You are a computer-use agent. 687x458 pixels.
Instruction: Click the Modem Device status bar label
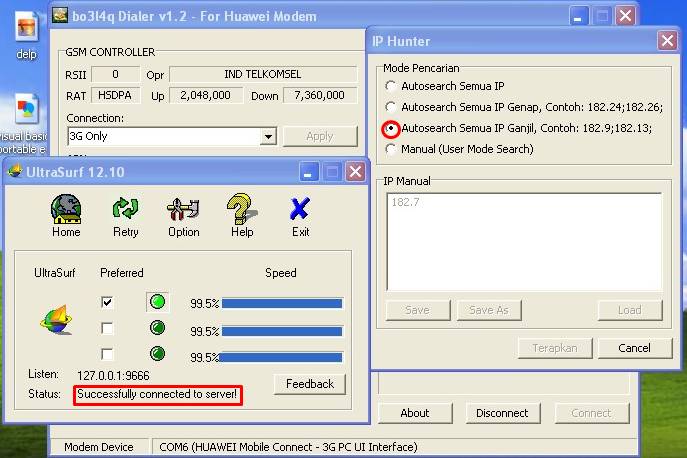tap(99, 447)
